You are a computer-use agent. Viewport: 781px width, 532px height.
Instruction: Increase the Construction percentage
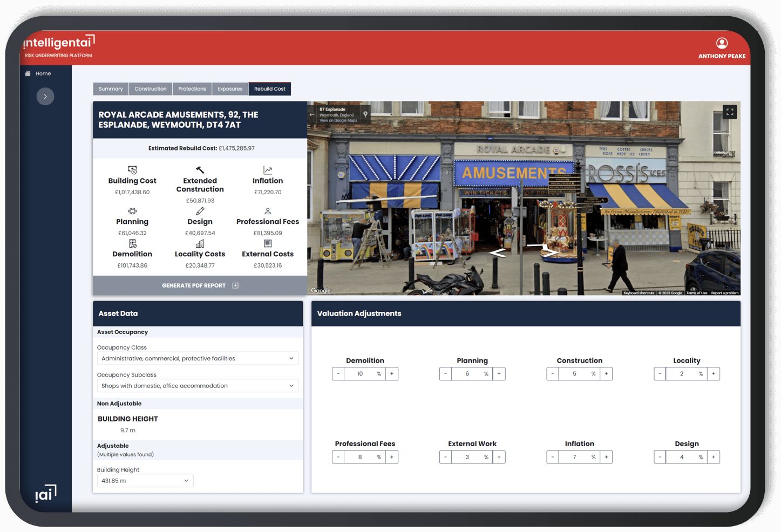point(606,374)
